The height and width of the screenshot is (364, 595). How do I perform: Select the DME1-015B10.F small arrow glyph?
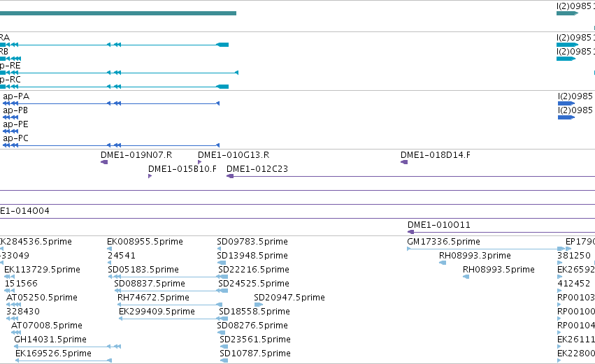(x=150, y=176)
